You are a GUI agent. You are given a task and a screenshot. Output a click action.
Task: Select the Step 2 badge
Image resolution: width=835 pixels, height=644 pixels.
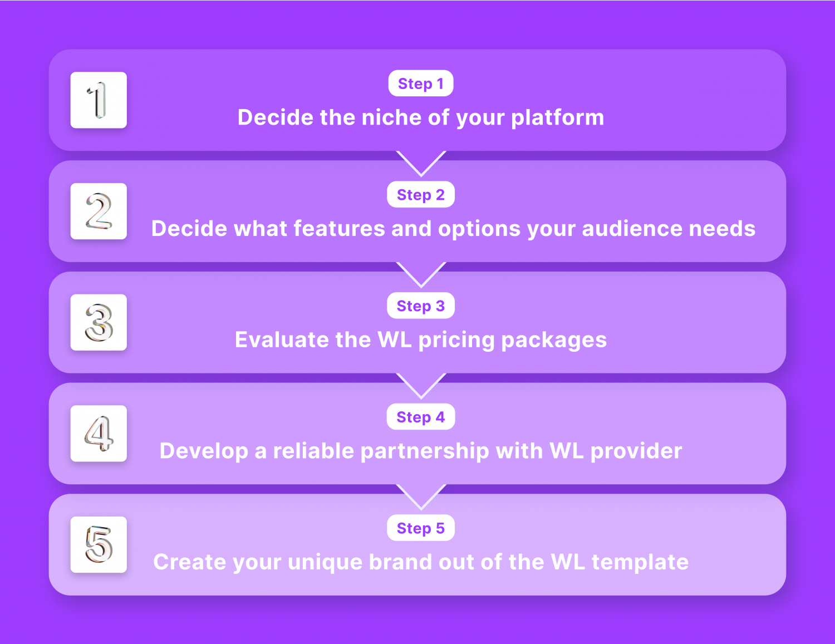[x=421, y=195]
